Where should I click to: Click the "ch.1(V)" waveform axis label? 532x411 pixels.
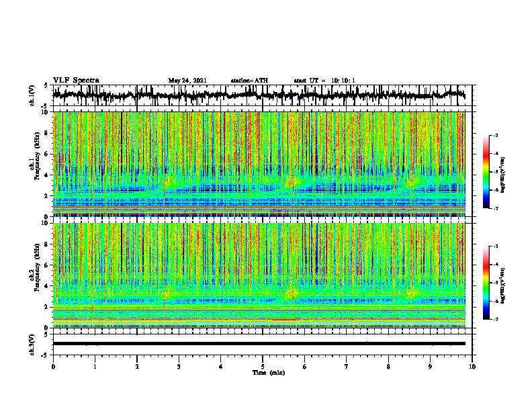(32, 95)
